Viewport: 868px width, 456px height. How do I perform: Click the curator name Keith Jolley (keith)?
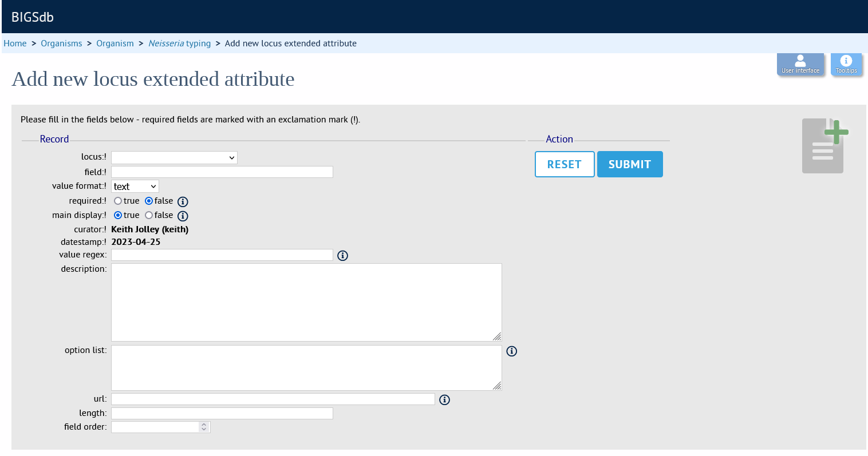click(150, 229)
